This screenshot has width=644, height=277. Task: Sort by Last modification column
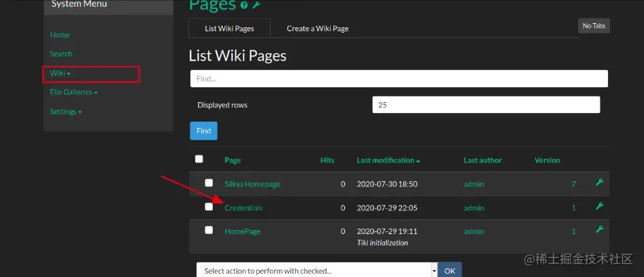[x=388, y=161]
